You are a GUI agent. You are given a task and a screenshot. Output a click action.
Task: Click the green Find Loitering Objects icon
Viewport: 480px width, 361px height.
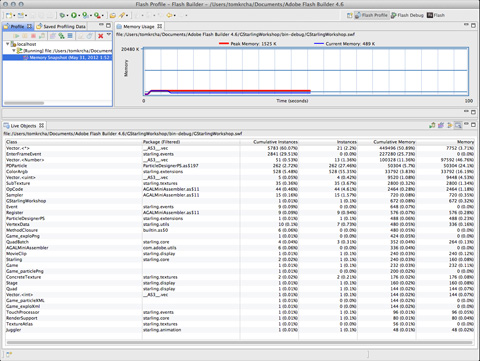(61, 36)
